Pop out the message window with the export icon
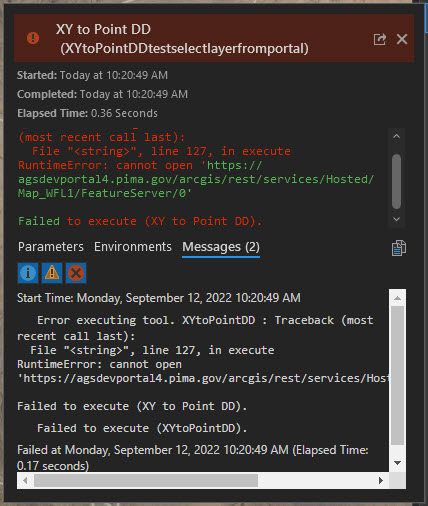This screenshot has width=428, height=506. coord(380,39)
